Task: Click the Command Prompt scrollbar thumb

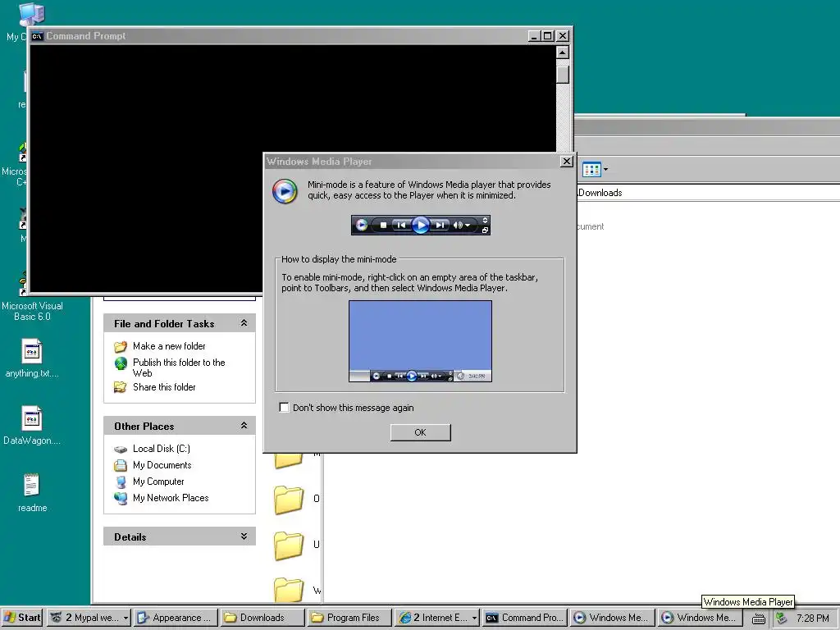Action: [x=563, y=75]
